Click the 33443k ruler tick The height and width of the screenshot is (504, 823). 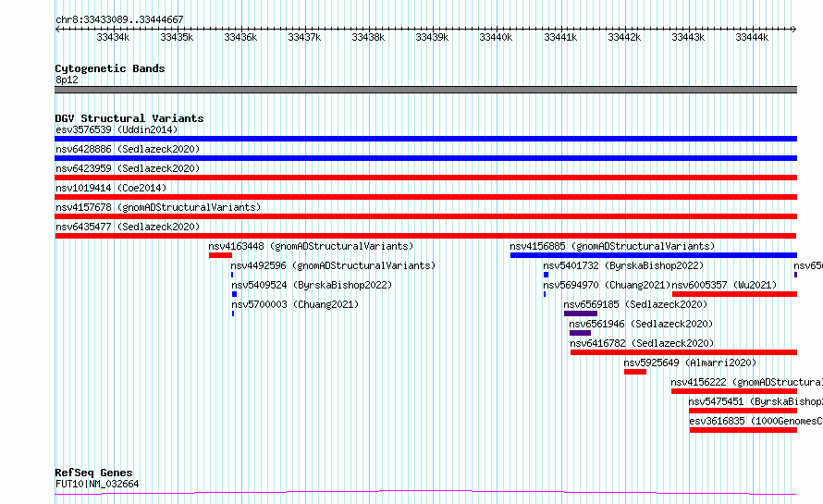click(688, 37)
